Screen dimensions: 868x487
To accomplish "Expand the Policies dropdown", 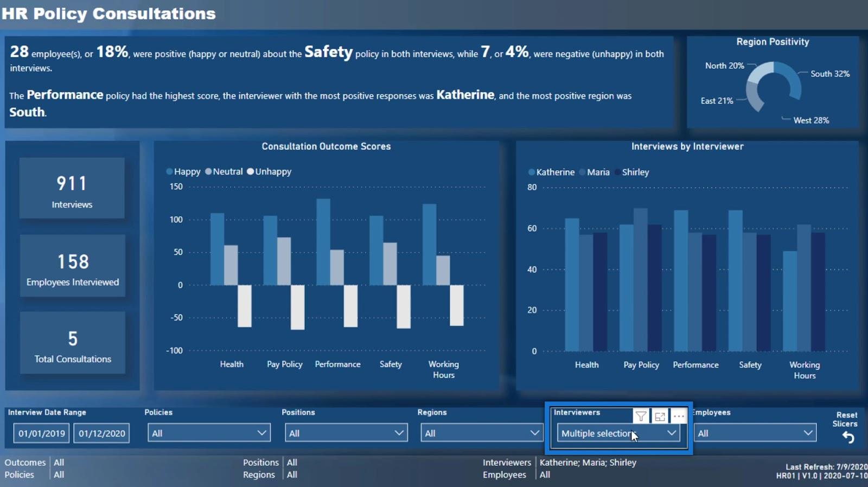I will [x=209, y=433].
